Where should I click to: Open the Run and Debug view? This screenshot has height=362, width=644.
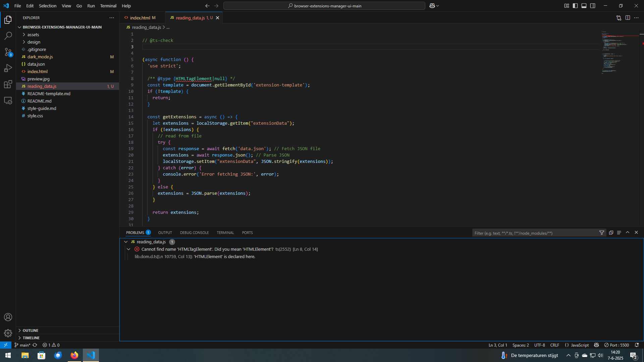coord(8,68)
